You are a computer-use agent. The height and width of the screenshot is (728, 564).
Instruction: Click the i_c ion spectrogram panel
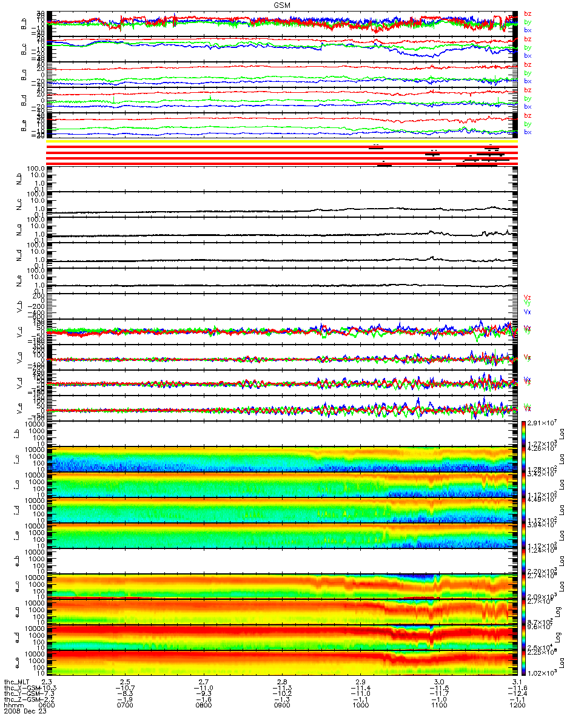[x=282, y=459]
